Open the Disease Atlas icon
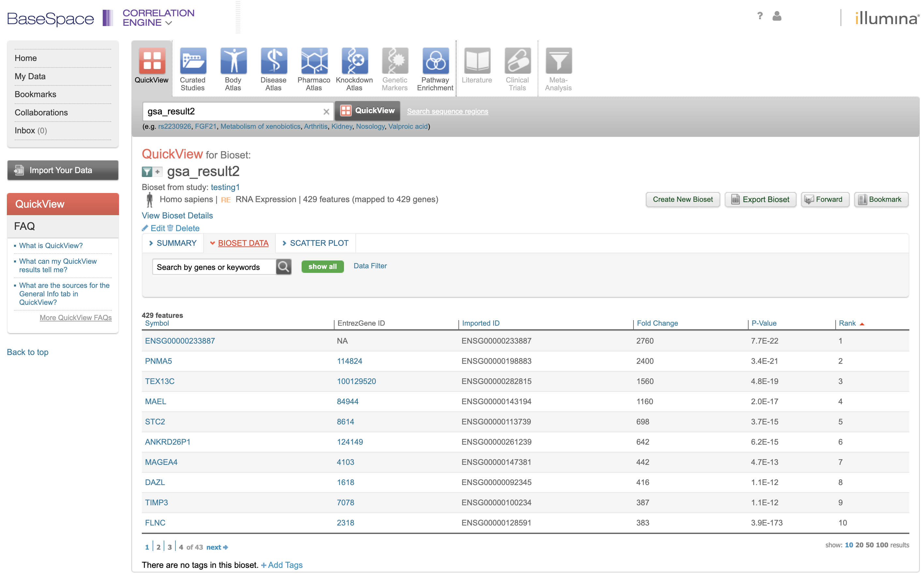 pyautogui.click(x=273, y=61)
